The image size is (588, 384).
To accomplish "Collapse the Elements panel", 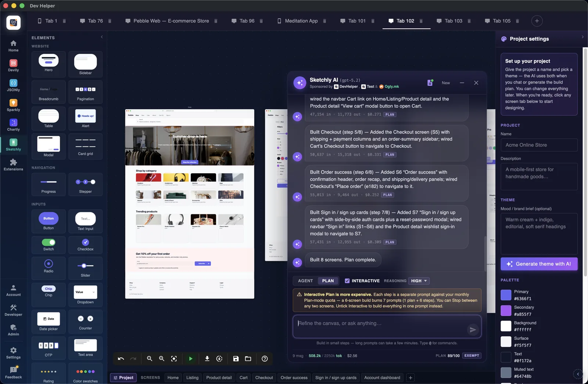I will click(102, 37).
